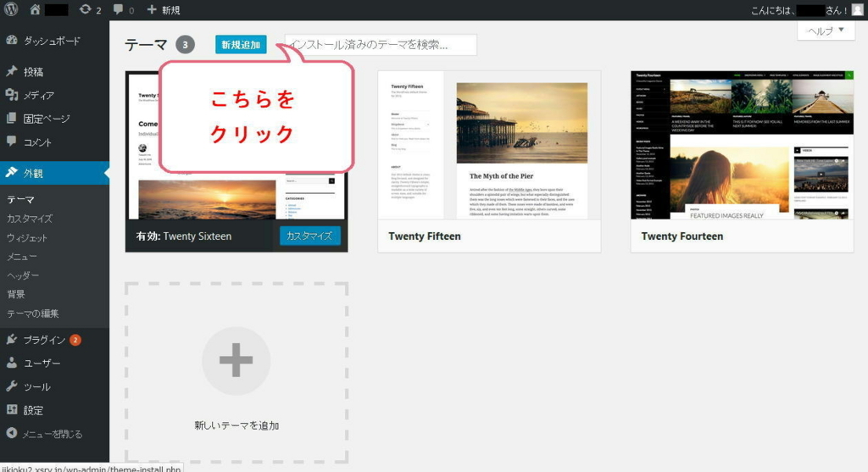Click the theme count badge 3
The width and height of the screenshot is (868, 472).
coord(186,45)
